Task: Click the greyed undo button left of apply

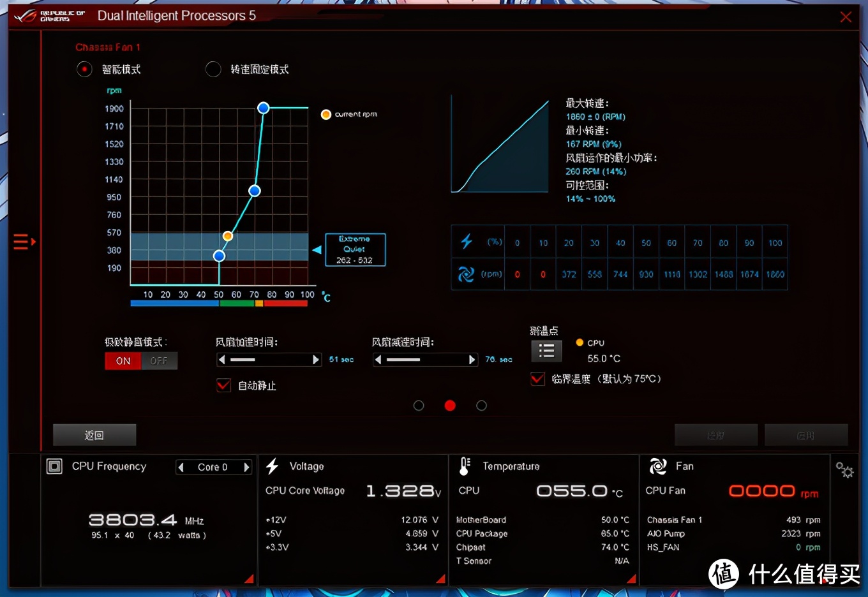Action: tap(716, 435)
